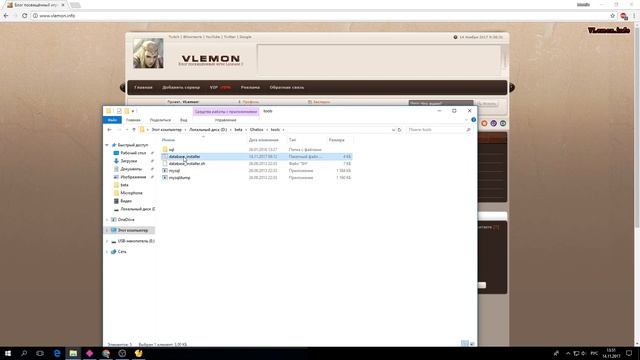640x360 pixels.
Task: Open the Manage (Управление) ribbon tab
Action: pyautogui.click(x=225, y=120)
